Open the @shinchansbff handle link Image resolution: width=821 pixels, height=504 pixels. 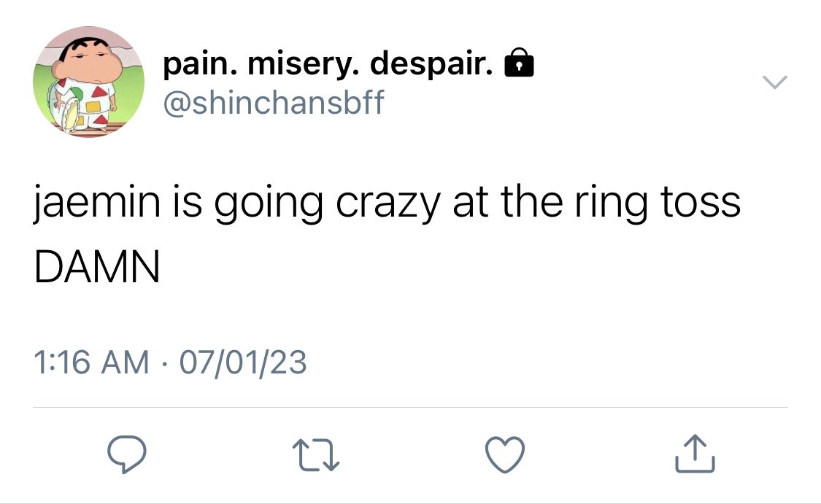274,102
